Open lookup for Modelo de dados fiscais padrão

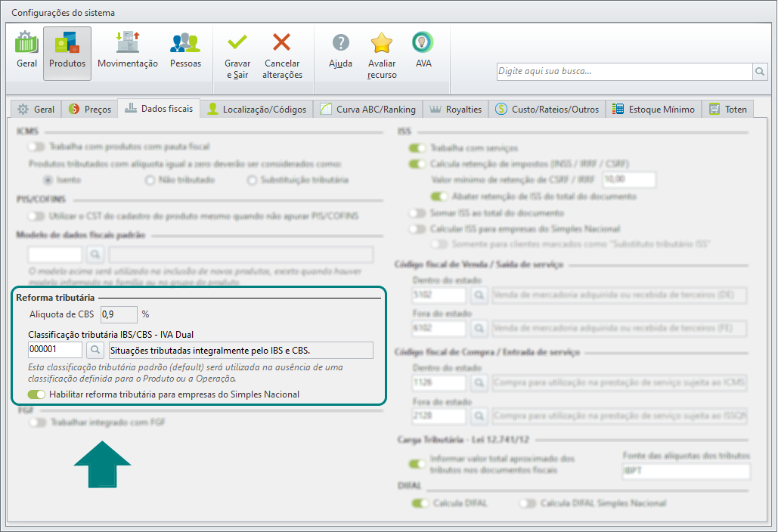pyautogui.click(x=95, y=255)
